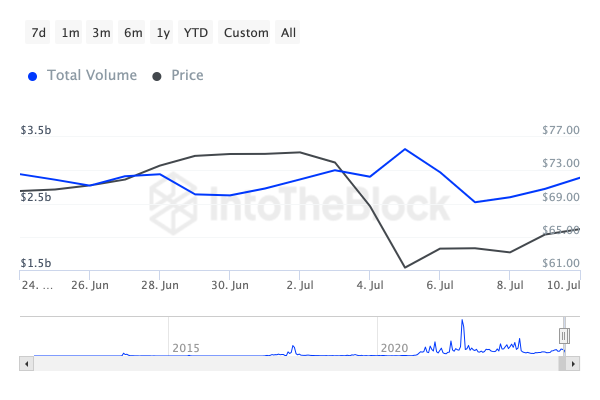This screenshot has width=600, height=400.
Task: Select the YTD range option
Action: coord(196,33)
